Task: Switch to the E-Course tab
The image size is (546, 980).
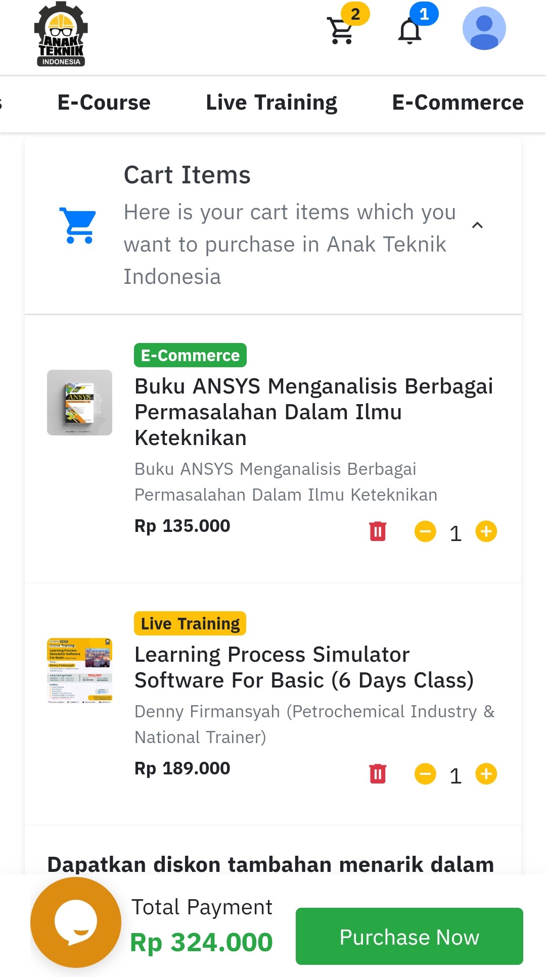Action: (104, 103)
